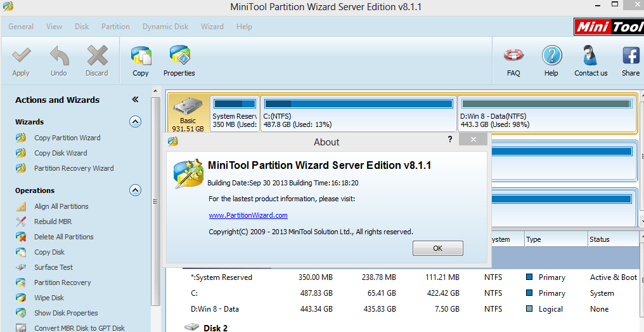Select Copy Disk operation
The width and height of the screenshot is (644, 332).
[49, 252]
